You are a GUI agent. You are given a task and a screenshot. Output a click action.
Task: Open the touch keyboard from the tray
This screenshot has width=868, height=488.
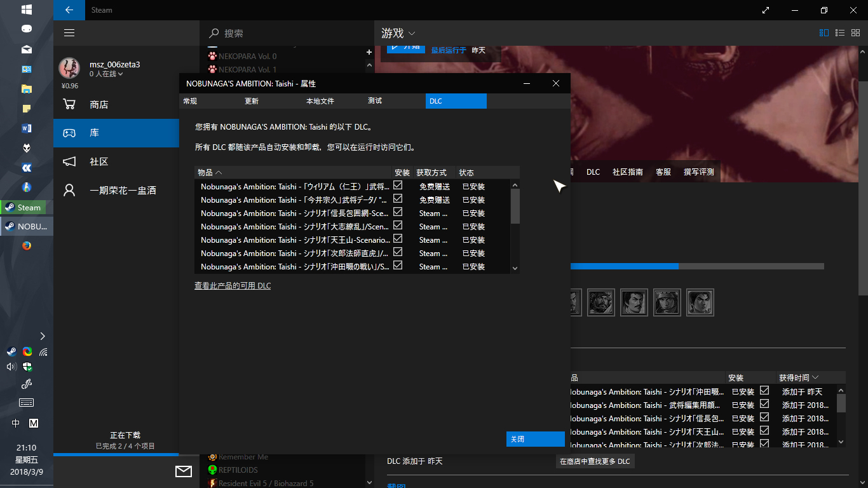tap(27, 402)
